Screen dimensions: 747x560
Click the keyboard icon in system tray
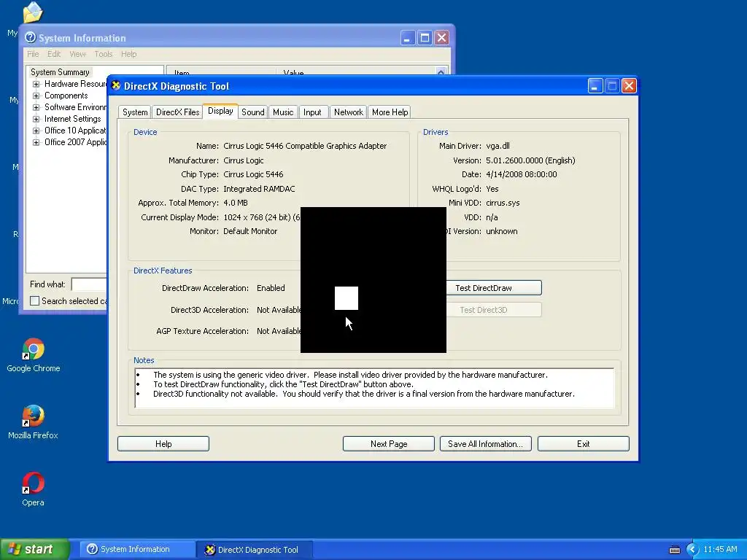tap(675, 550)
